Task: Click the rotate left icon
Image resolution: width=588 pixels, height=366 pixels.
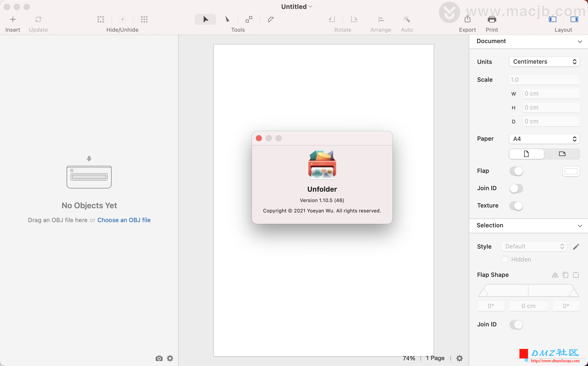Action: point(332,19)
